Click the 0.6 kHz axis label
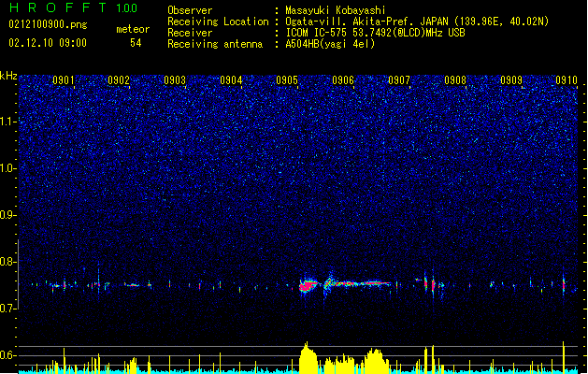Viewport: 588px width, 374px height. coord(7,355)
